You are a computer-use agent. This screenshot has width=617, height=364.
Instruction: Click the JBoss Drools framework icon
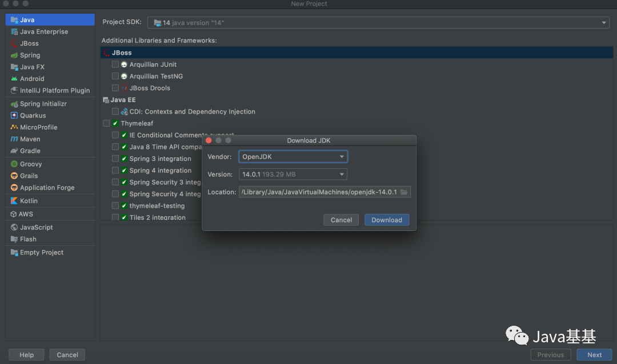(x=124, y=88)
